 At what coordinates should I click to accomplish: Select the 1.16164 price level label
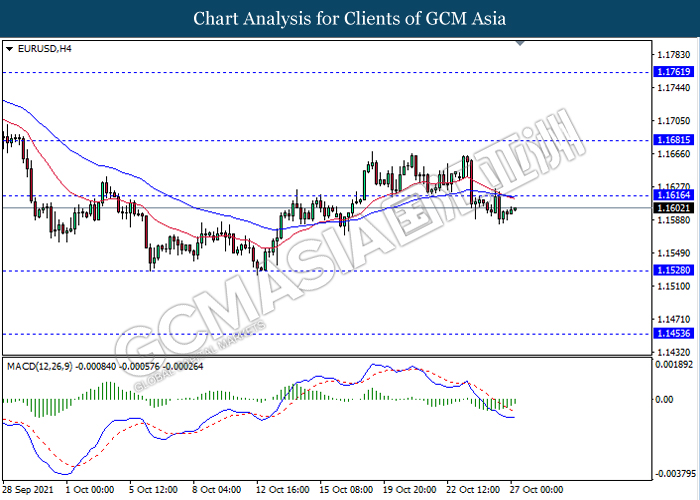point(674,195)
